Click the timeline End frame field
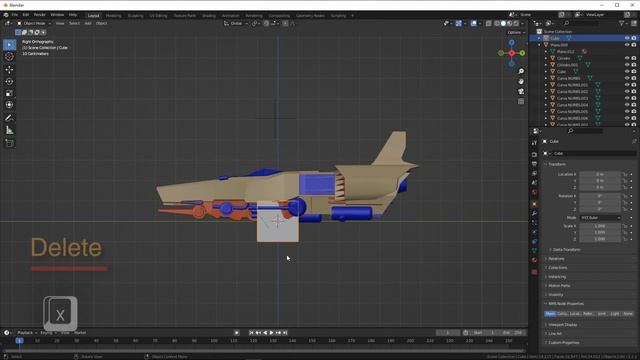 (x=513, y=333)
